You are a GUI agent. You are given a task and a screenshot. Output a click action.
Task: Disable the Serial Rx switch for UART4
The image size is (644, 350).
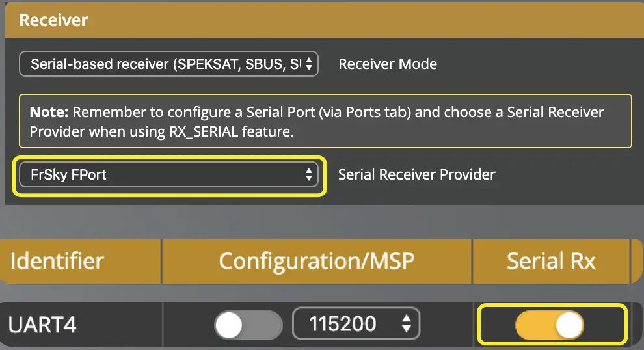(x=550, y=325)
